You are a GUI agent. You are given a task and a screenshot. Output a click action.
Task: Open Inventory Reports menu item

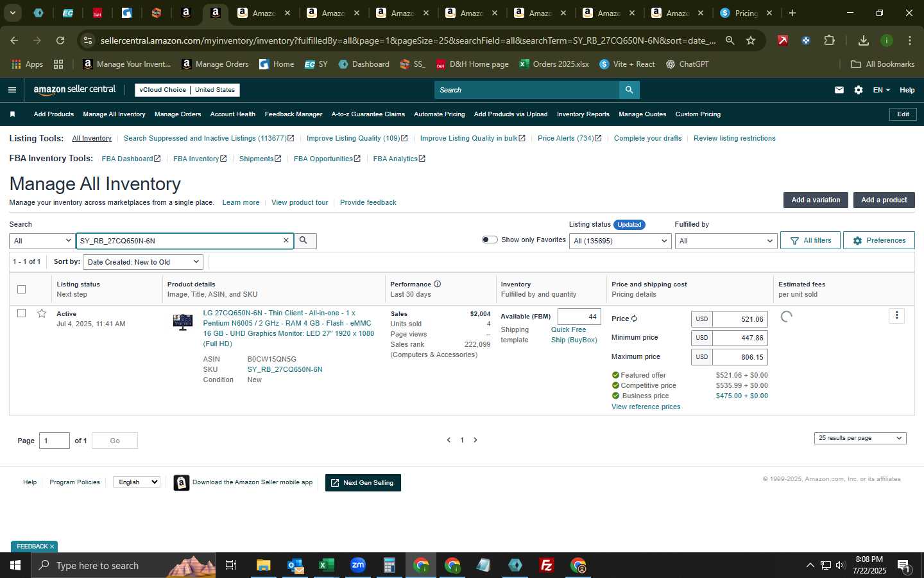583,114
